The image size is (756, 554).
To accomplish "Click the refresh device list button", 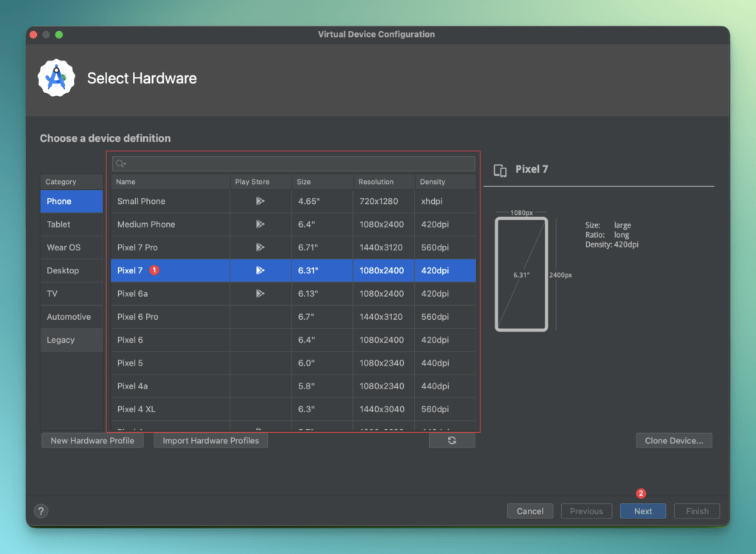I will click(x=452, y=440).
